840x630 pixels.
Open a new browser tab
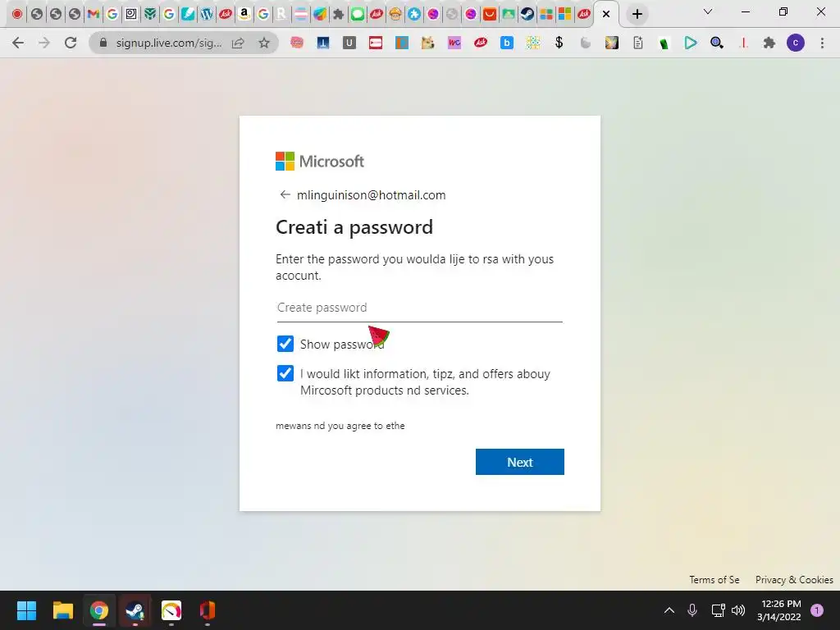[x=637, y=14]
